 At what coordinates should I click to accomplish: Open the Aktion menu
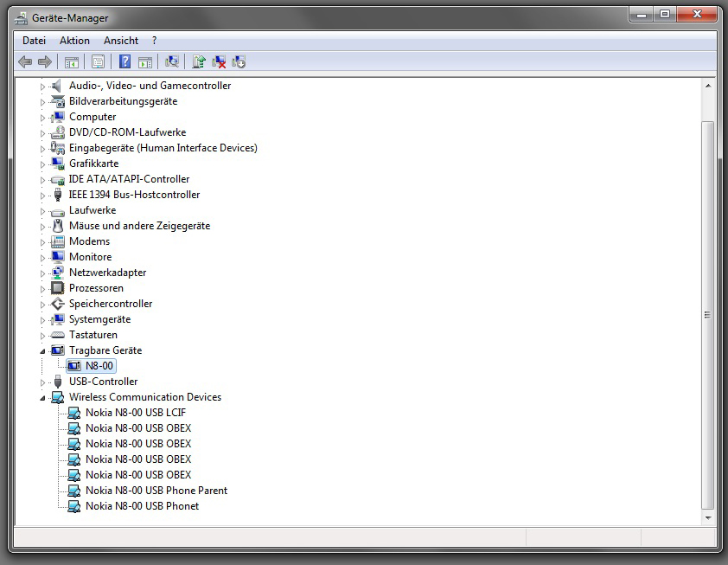[74, 41]
